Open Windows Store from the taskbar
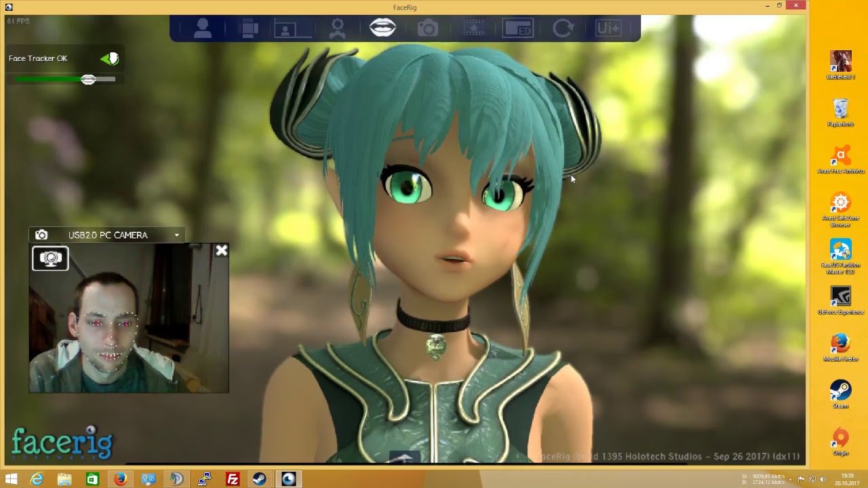868x488 pixels. pyautogui.click(x=92, y=479)
